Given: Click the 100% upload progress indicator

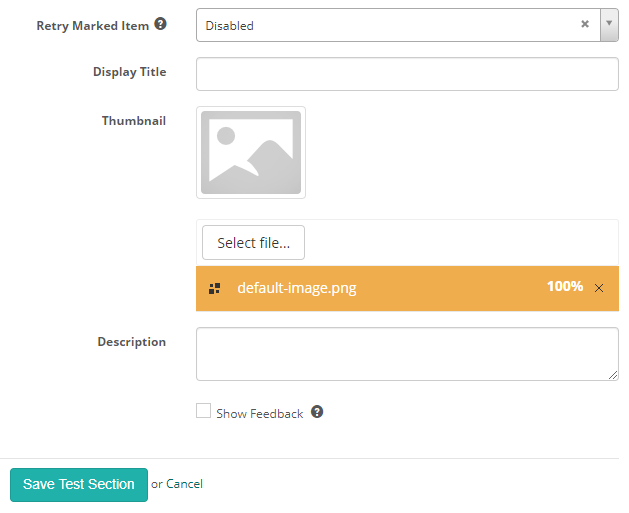Looking at the screenshot, I should coord(564,287).
